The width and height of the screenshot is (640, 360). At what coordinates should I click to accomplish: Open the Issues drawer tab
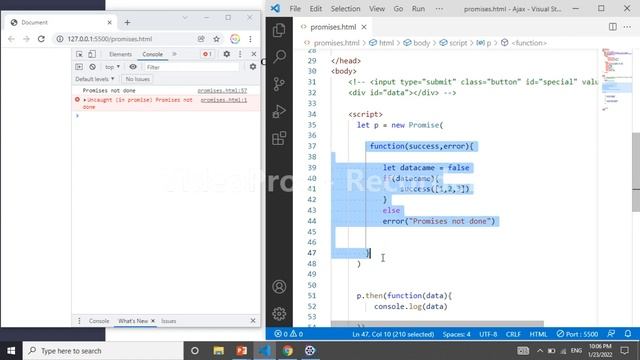click(x=168, y=321)
